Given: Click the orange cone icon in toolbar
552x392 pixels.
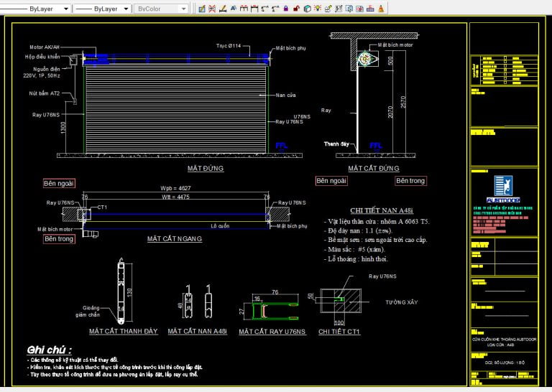Looking at the screenshot, I should (x=381, y=9).
